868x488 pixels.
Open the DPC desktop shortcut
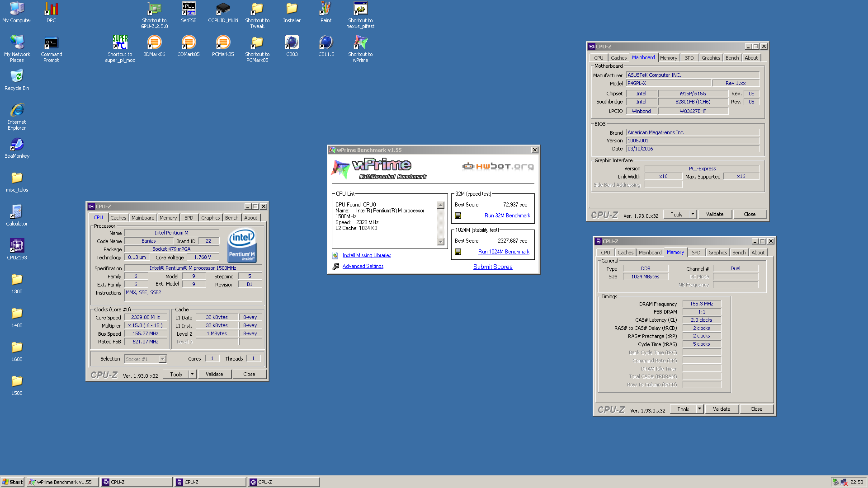[x=51, y=12]
